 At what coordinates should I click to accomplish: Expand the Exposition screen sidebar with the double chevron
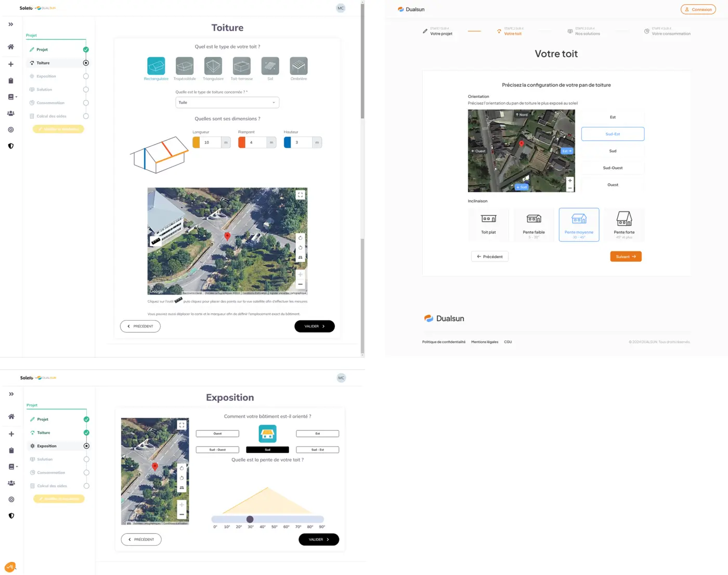tap(11, 394)
